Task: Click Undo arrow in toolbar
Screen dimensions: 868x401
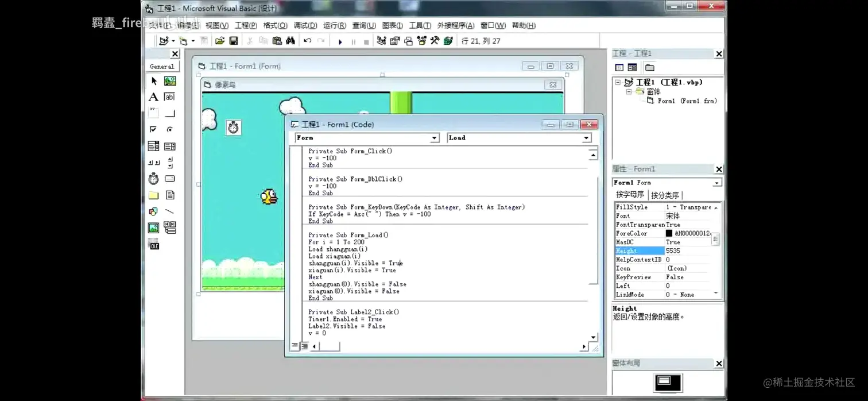Action: pos(308,41)
